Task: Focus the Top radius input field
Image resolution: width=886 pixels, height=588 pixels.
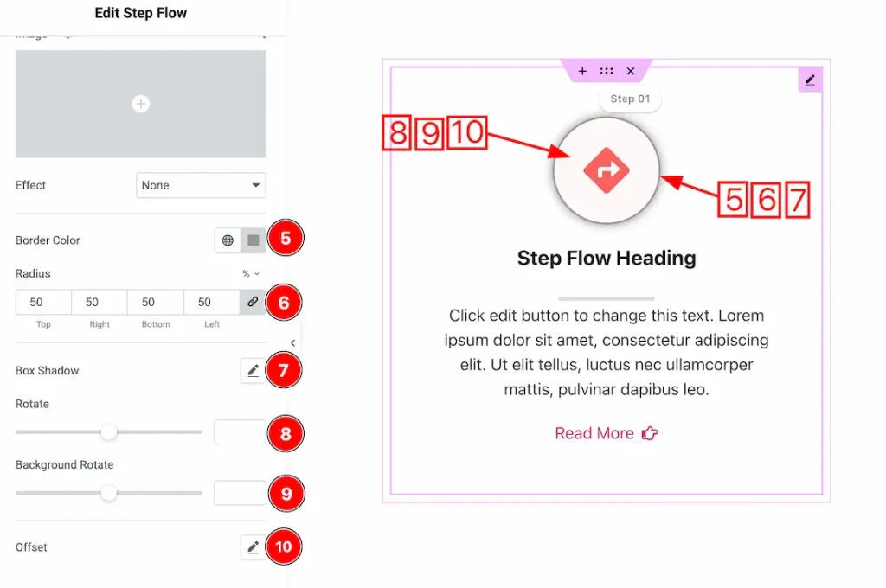Action: point(43,303)
